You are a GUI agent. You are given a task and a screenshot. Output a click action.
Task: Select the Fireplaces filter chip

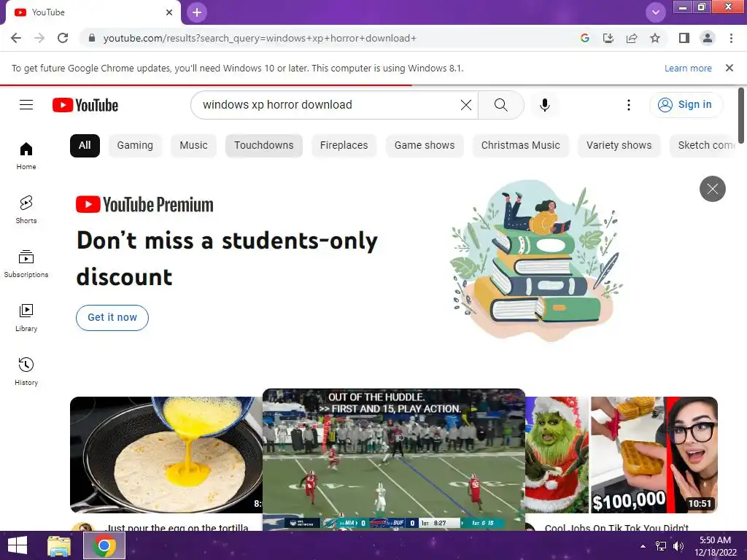pos(344,145)
